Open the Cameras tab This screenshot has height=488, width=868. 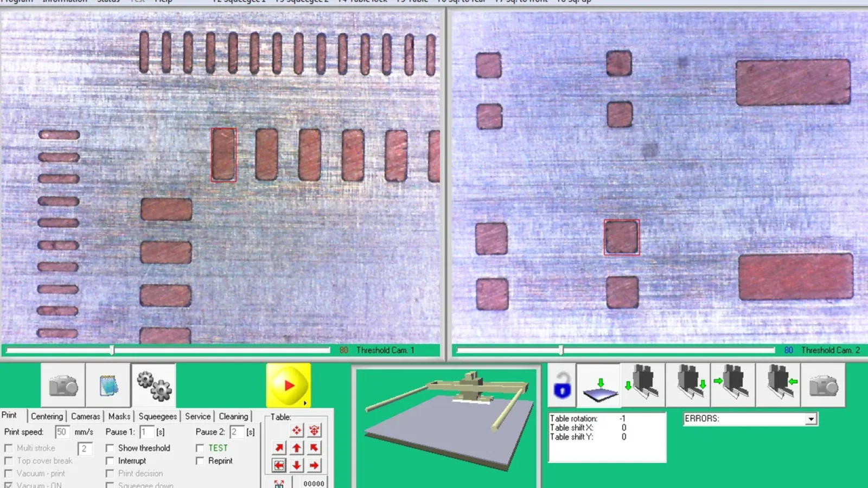[85, 416]
